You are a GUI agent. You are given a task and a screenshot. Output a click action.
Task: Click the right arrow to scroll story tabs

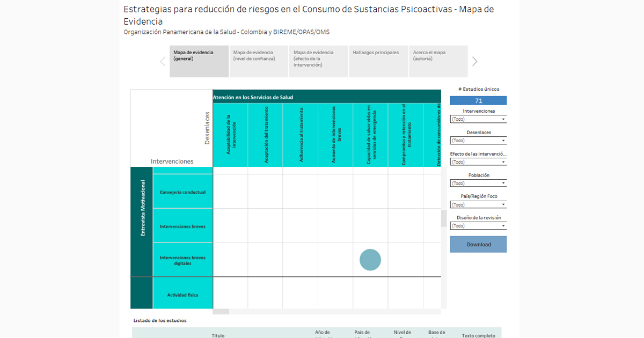click(474, 61)
